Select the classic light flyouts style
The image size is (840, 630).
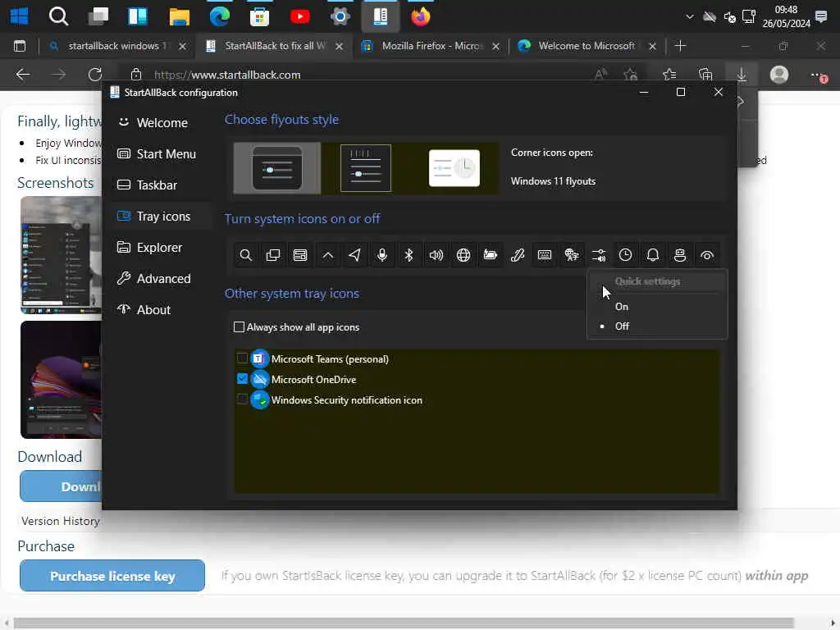pos(454,168)
